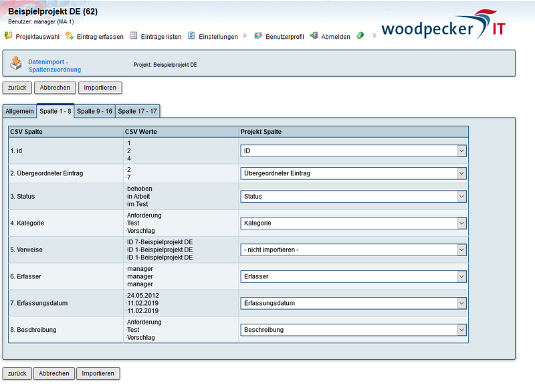
Task: Click the Importieren button at the bottom
Action: [x=98, y=373]
